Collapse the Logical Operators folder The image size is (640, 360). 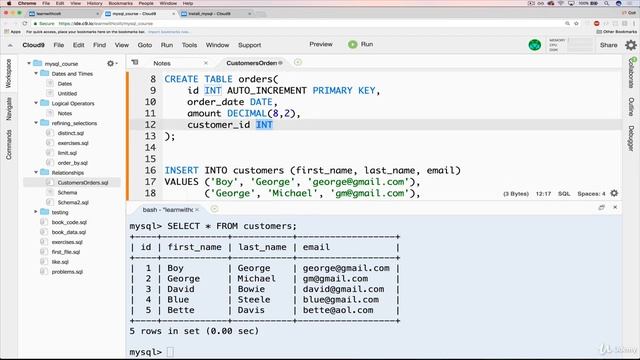(36, 103)
